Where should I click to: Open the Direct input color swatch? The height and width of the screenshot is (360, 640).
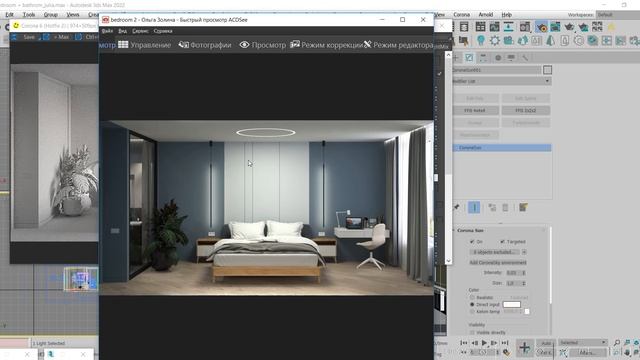coord(512,304)
